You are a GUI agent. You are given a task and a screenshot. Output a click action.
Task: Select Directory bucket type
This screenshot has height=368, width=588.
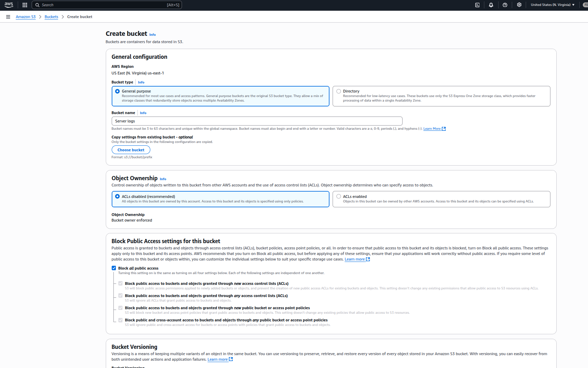click(x=441, y=96)
